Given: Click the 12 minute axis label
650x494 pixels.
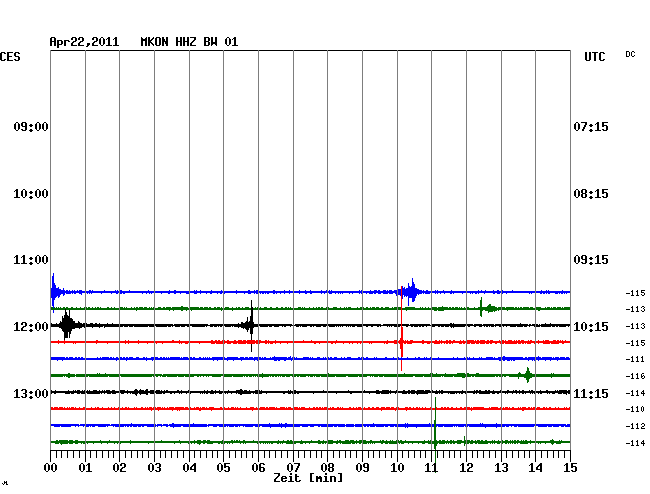Looking at the screenshot, I should (466, 467).
